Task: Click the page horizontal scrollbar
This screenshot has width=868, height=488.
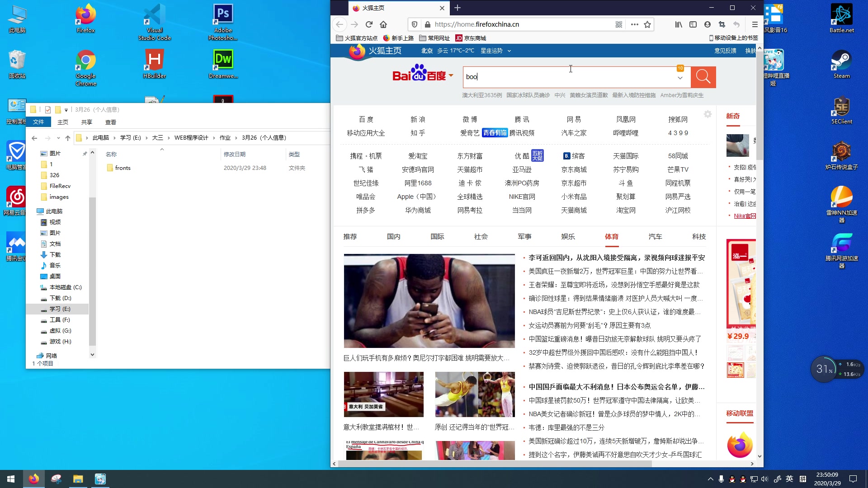Action: (495, 464)
